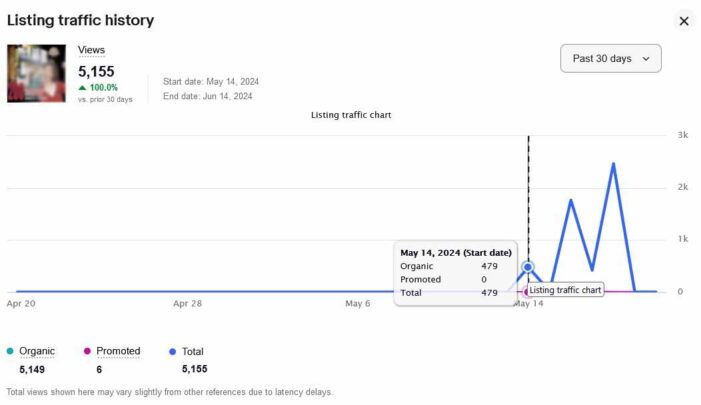Click the Listing traffic chart title
The width and height of the screenshot is (701, 405).
351,115
